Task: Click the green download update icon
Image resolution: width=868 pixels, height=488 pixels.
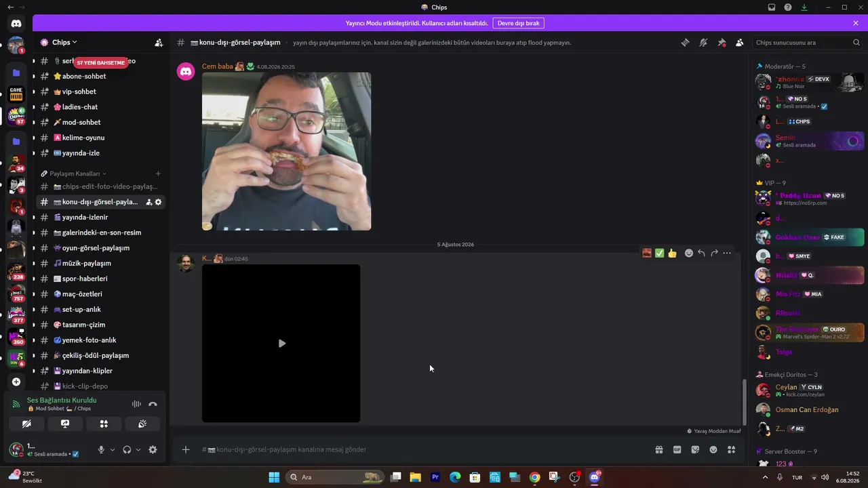Action: click(804, 7)
